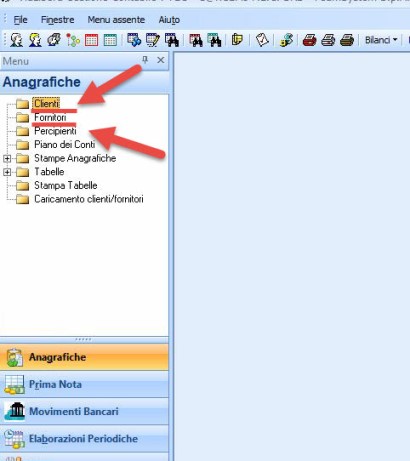Image resolution: width=410 pixels, height=461 pixels.
Task: Expand the Tabelle tree node
Action: coord(7,172)
